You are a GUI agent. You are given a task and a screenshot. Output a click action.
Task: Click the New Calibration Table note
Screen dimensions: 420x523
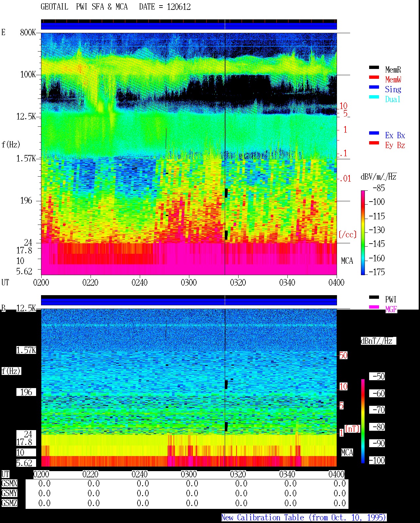point(304,518)
